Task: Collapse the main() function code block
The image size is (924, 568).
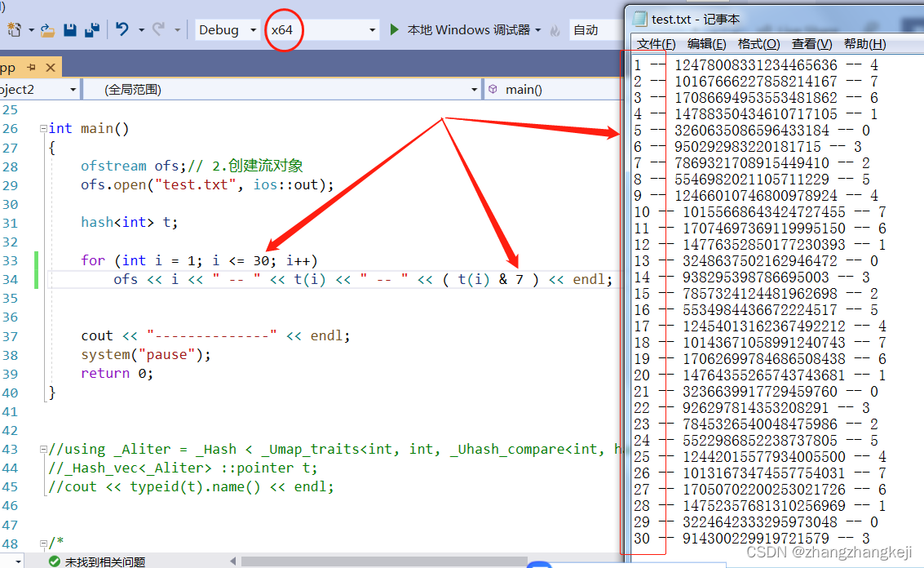Action: [42, 128]
